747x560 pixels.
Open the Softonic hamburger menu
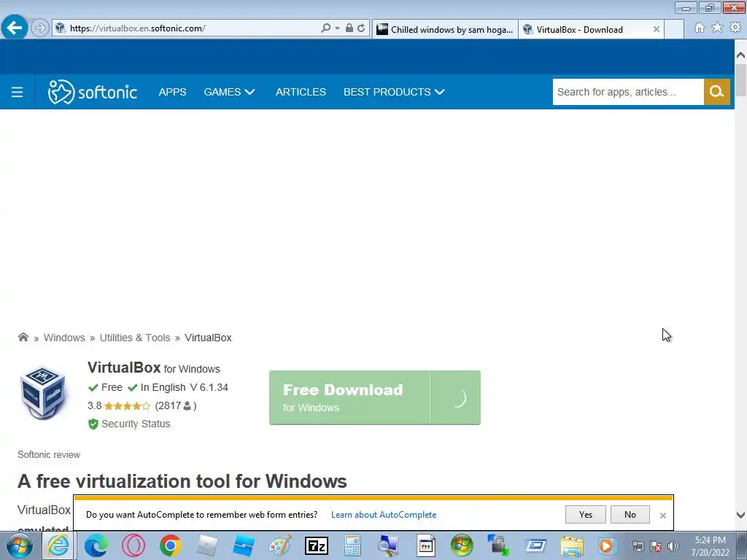[18, 92]
